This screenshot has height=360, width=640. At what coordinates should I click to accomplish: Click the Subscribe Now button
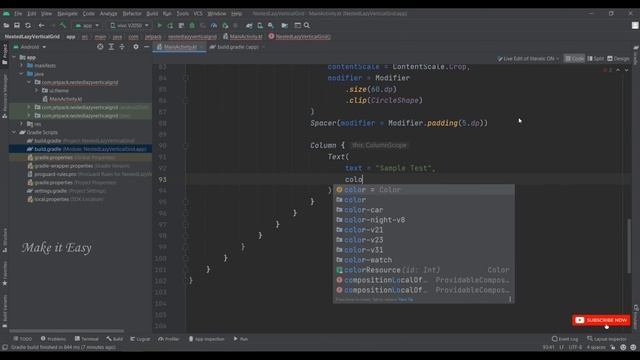pyautogui.click(x=601, y=320)
